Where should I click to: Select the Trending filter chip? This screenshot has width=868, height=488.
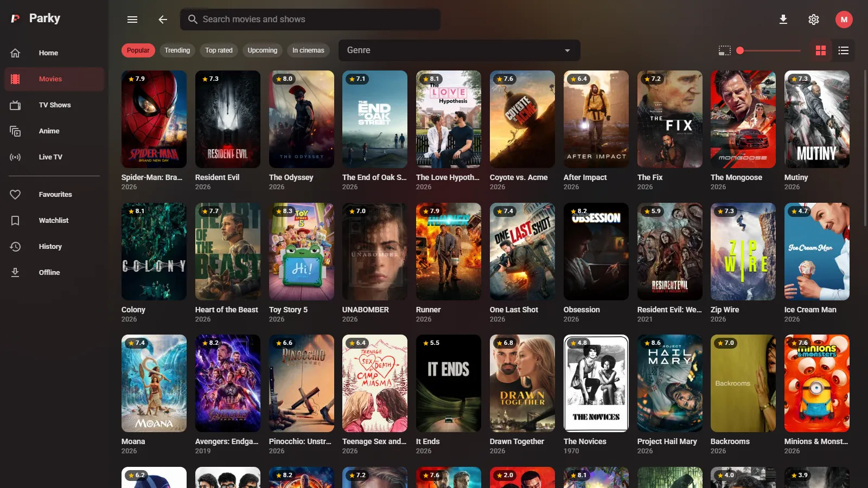(x=177, y=50)
